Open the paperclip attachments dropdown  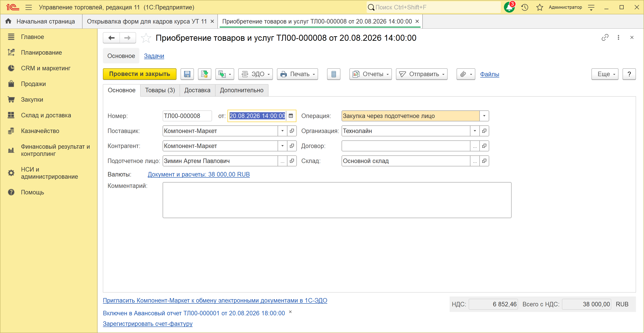pyautogui.click(x=466, y=74)
